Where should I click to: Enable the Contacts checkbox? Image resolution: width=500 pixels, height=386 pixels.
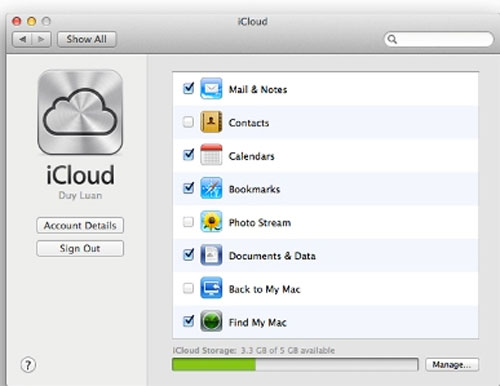pyautogui.click(x=188, y=122)
